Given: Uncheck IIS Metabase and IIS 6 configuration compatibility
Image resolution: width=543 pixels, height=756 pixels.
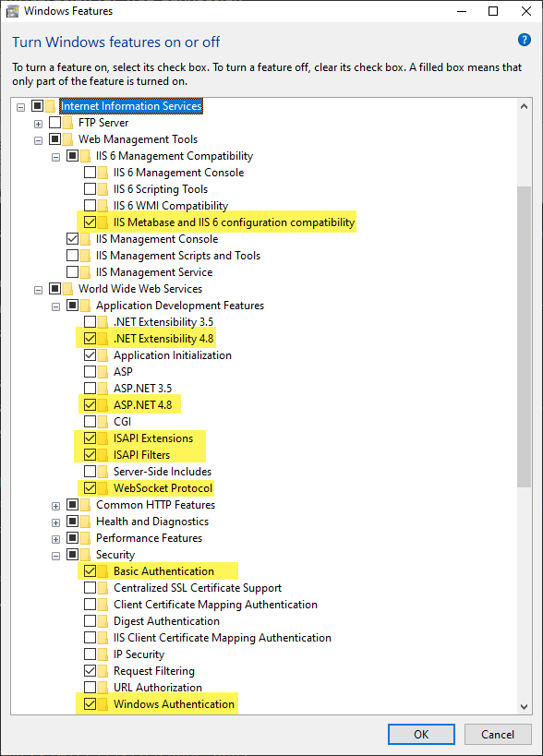Looking at the screenshot, I should tap(90, 222).
